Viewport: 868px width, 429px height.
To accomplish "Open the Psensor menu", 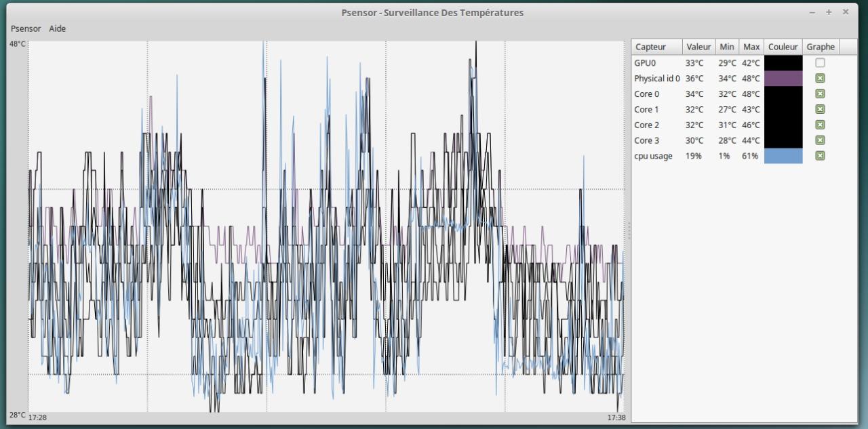I will click(26, 28).
